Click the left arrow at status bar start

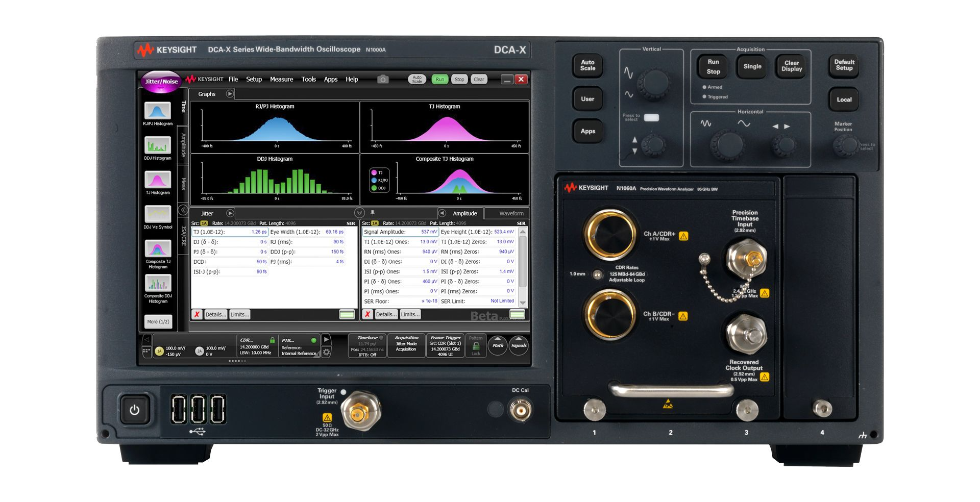click(x=146, y=339)
